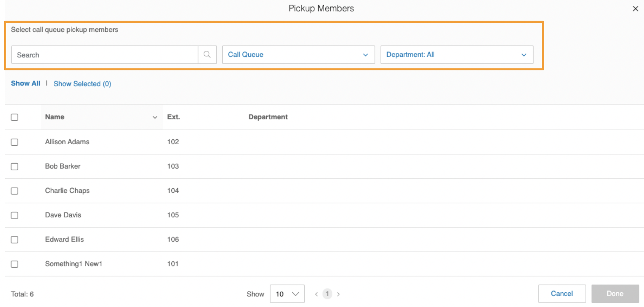This screenshot has height=307, width=644.
Task: Switch to Show Selected (0) view
Action: pos(82,84)
